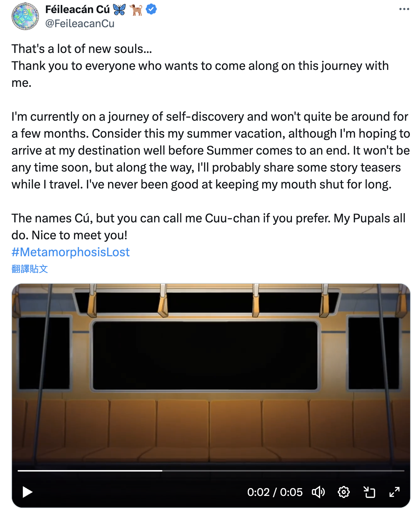The width and height of the screenshot is (420, 516).
Task: Click the Féileacán Cú display name
Action: [78, 9]
